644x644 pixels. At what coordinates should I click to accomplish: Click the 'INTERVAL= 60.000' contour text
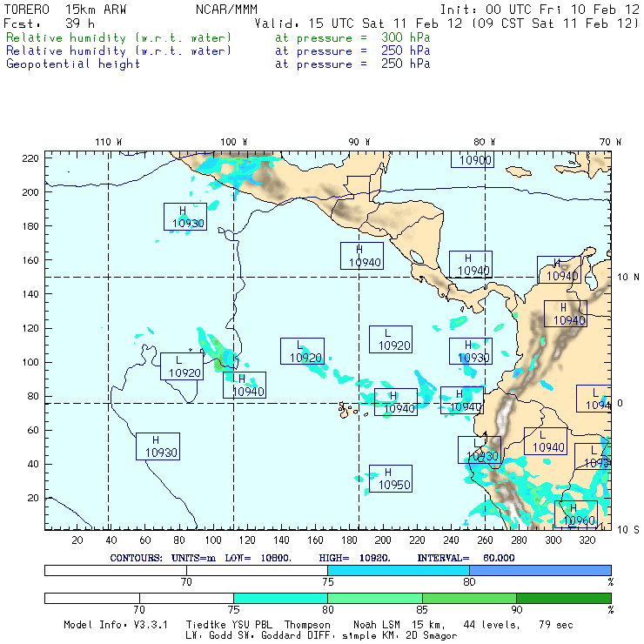466,558
